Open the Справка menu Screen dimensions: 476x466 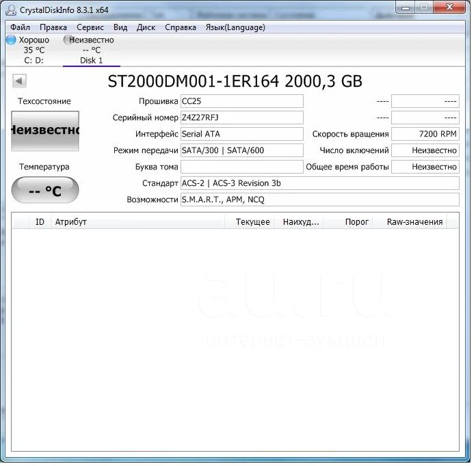point(181,27)
